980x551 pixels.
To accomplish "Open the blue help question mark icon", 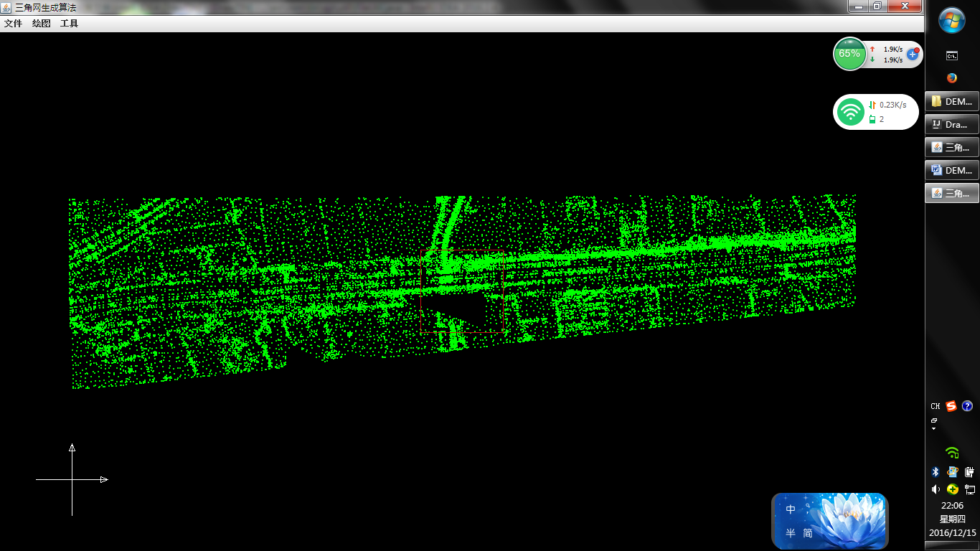I will [x=967, y=406].
